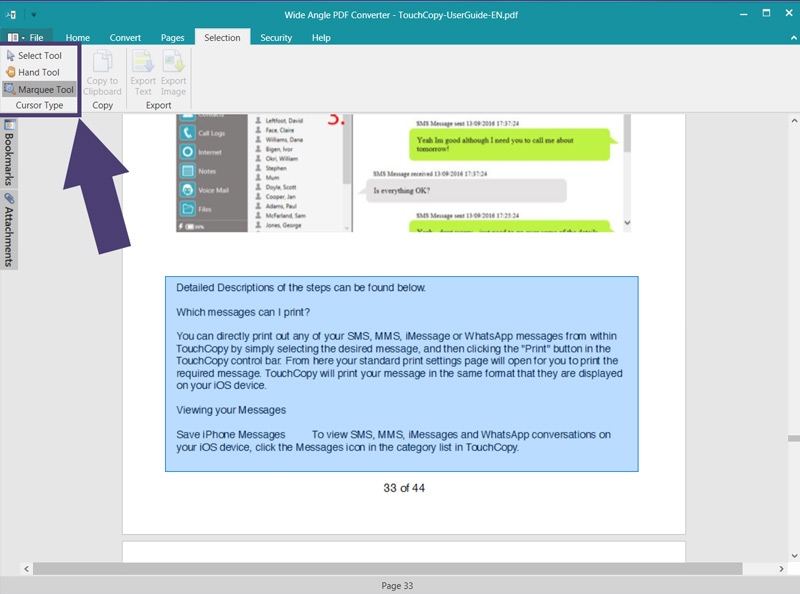Activate the Marquee Tool

[x=39, y=89]
